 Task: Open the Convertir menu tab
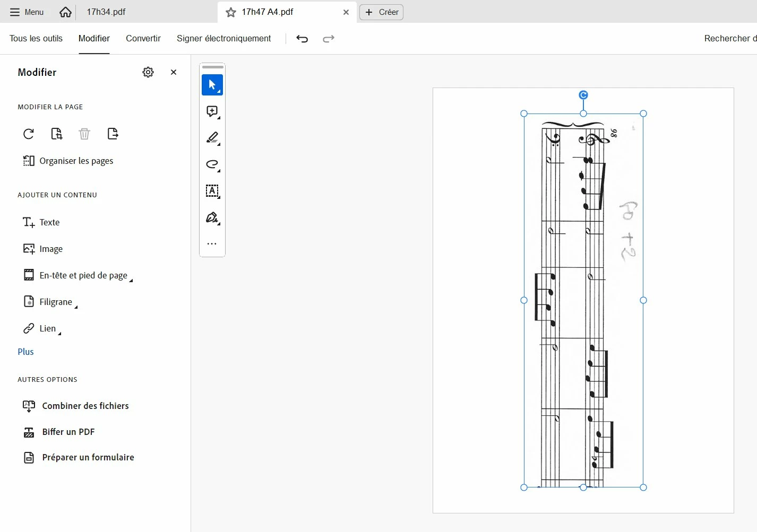pos(143,38)
